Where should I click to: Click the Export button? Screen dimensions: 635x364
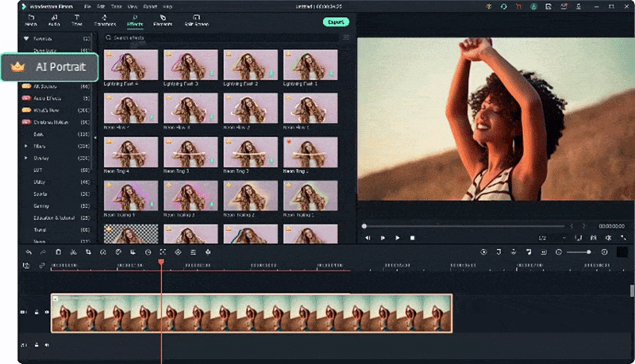tap(336, 22)
